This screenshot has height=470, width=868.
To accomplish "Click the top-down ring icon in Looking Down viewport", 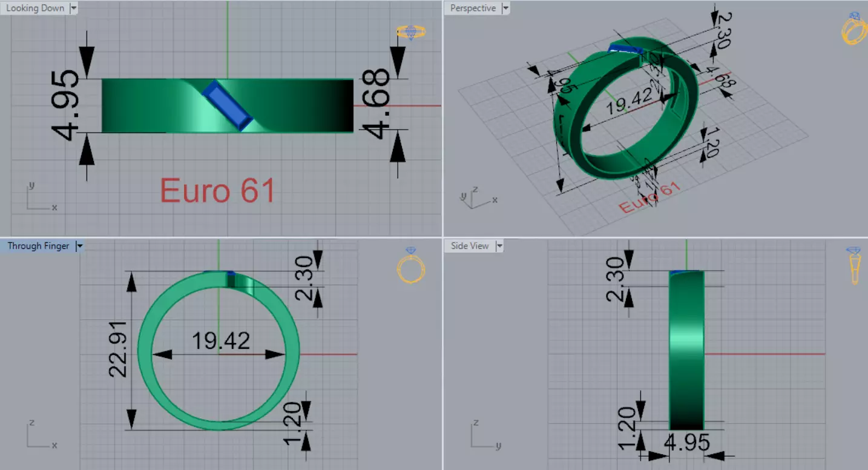I will [x=411, y=32].
